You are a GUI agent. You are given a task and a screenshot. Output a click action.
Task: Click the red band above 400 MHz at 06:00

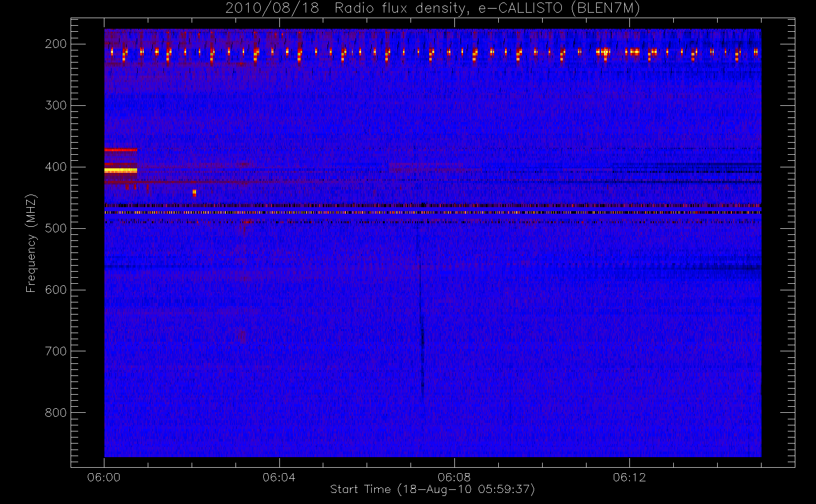(x=121, y=150)
